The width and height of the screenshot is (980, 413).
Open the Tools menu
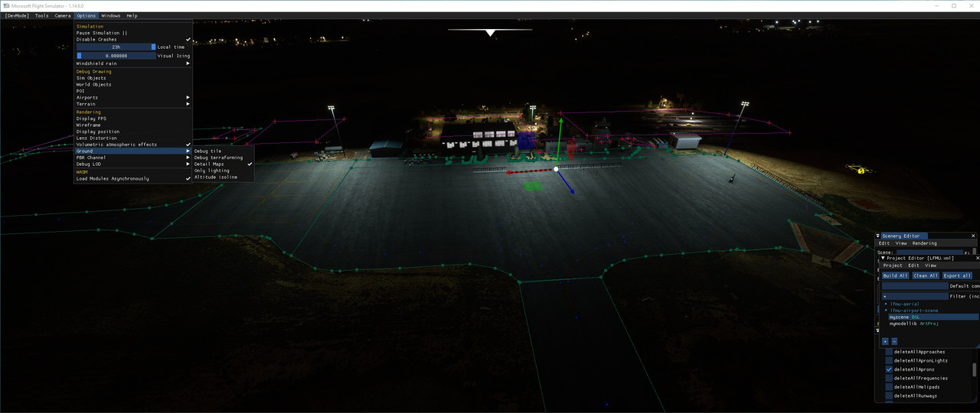[x=41, y=15]
